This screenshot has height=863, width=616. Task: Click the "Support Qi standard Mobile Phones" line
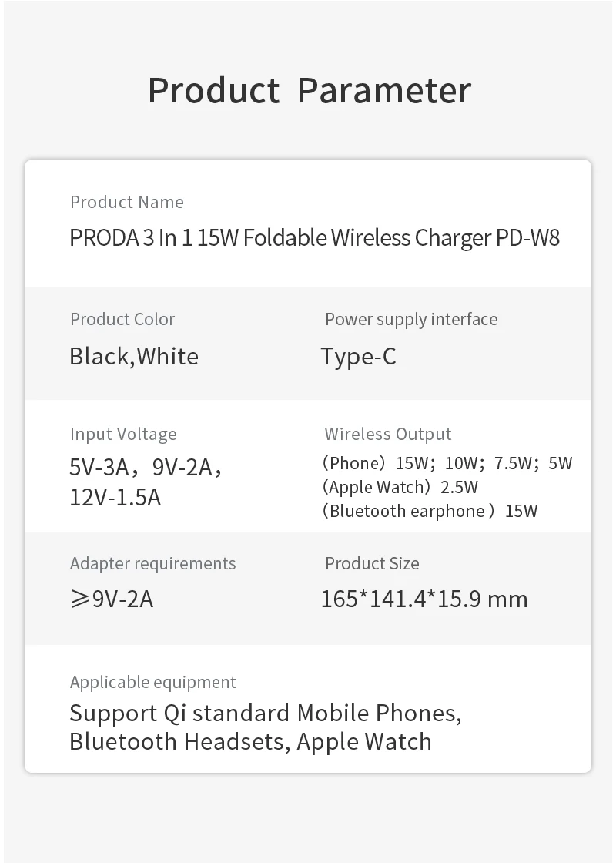coord(266,713)
